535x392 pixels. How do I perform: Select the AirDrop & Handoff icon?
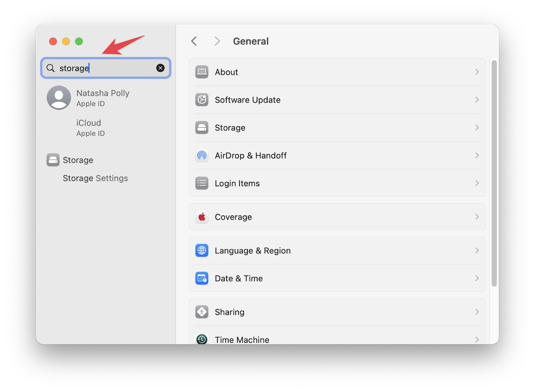click(x=202, y=155)
